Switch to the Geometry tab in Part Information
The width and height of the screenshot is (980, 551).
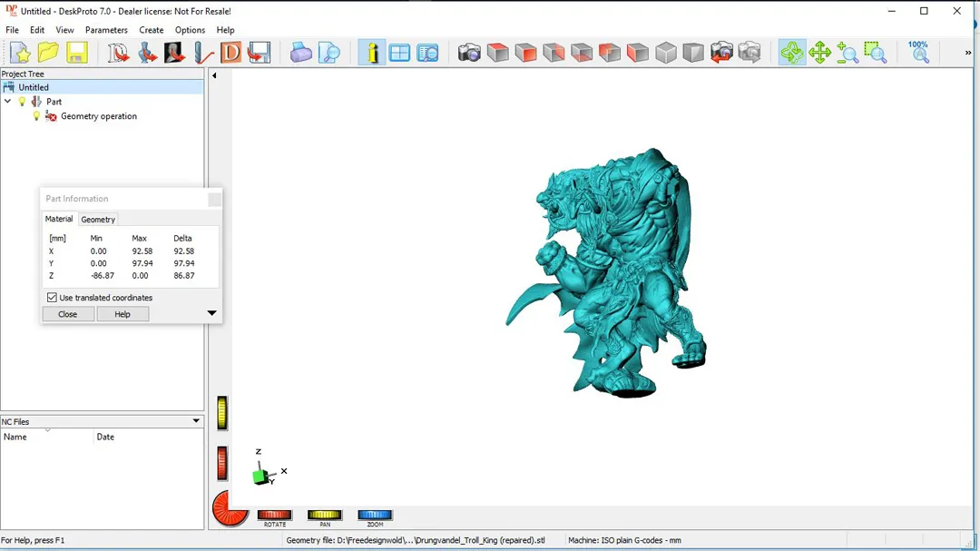(98, 220)
